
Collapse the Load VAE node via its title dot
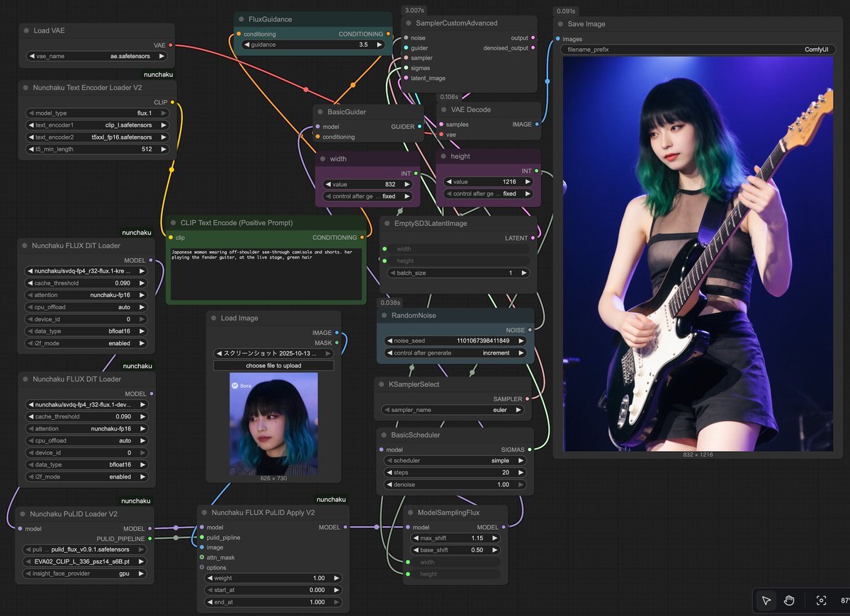click(25, 31)
